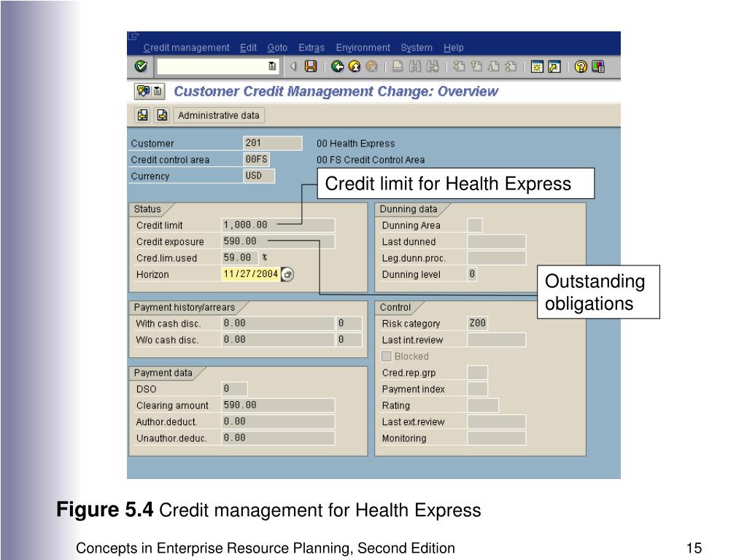Screen dimensions: 747x560
Task: Open the Horizon date picker button
Action: click(287, 274)
